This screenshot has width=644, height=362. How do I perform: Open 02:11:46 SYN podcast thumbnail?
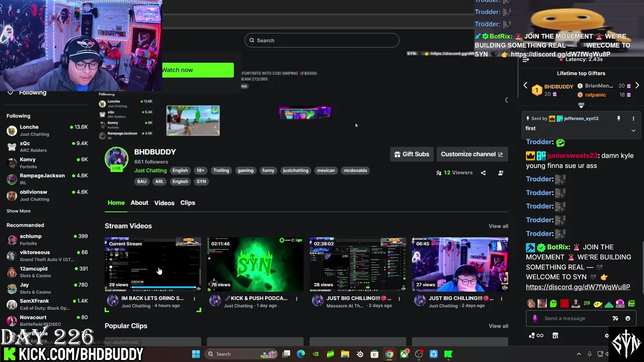pyautogui.click(x=255, y=264)
